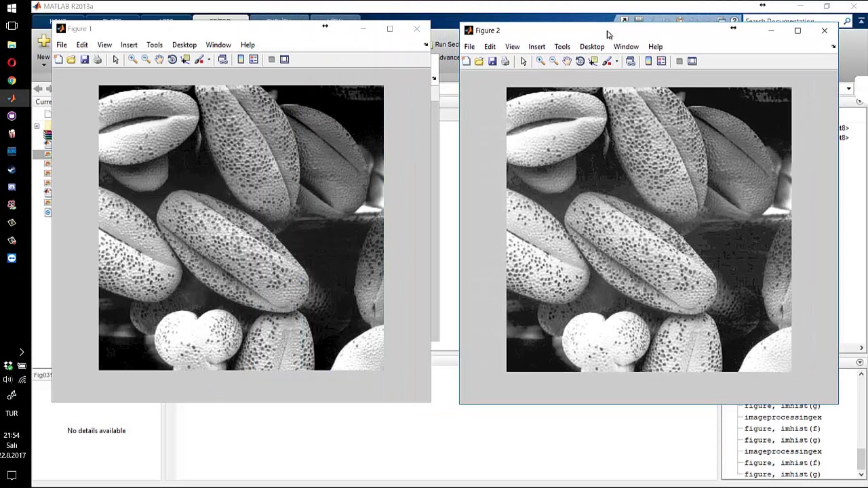Open Tools menu in Figure 1
Screen dimensions: 868x488
coord(155,45)
